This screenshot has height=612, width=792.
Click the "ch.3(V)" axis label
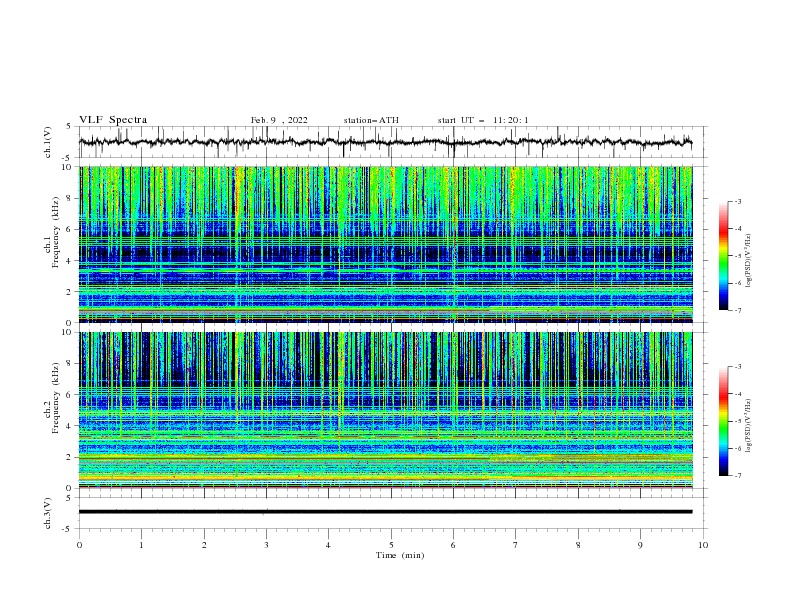48,513
